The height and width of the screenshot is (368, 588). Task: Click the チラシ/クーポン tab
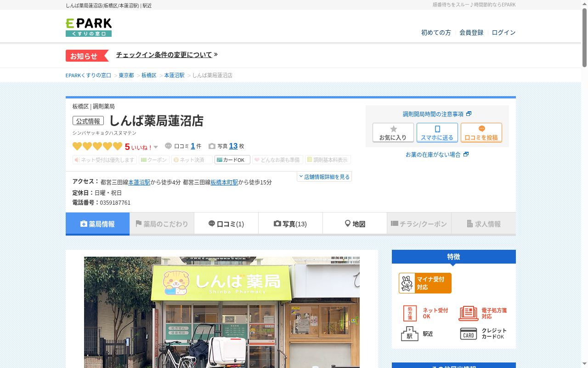pos(419,224)
